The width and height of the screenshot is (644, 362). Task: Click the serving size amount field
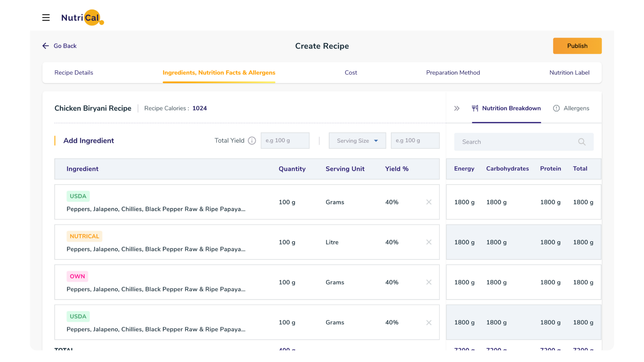click(x=415, y=141)
